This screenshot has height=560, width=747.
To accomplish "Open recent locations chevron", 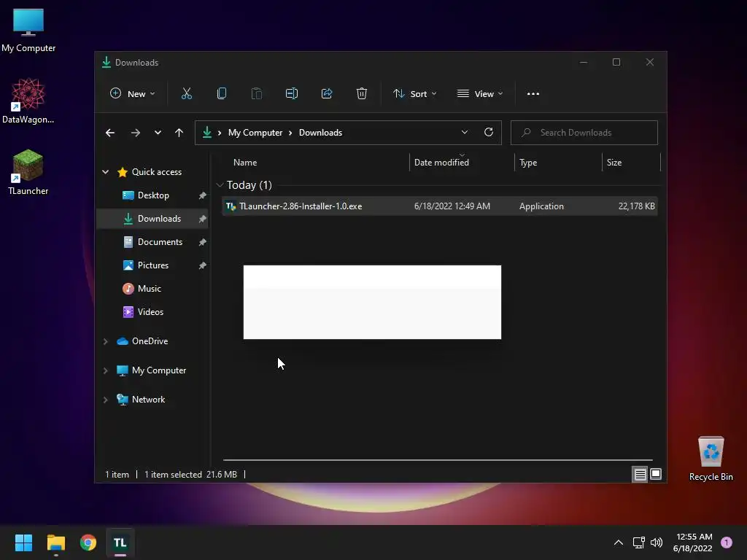I will coord(158,133).
